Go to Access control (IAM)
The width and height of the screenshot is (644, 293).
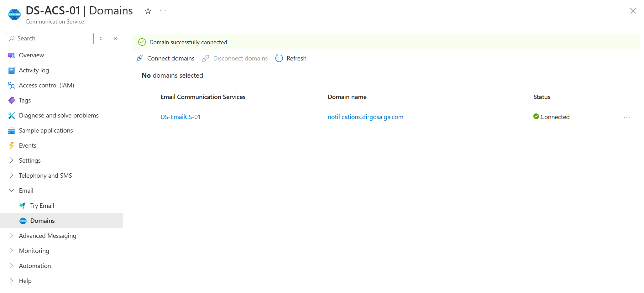pyautogui.click(x=46, y=86)
